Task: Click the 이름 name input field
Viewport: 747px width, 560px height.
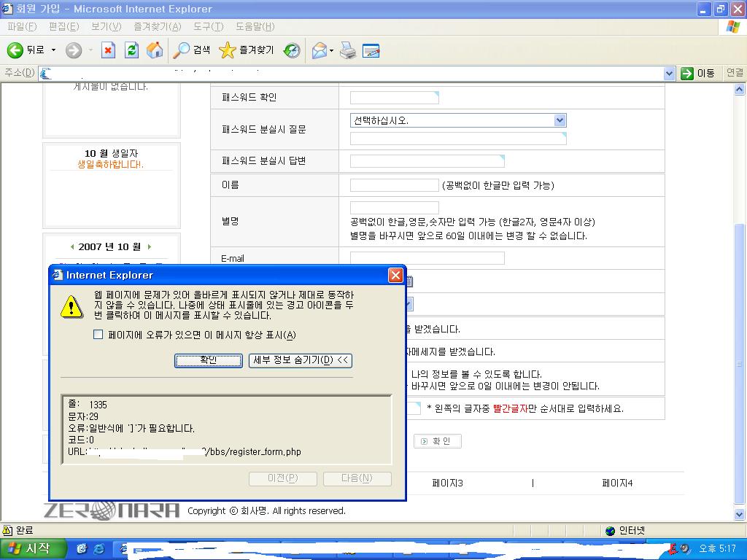Action: pyautogui.click(x=394, y=185)
